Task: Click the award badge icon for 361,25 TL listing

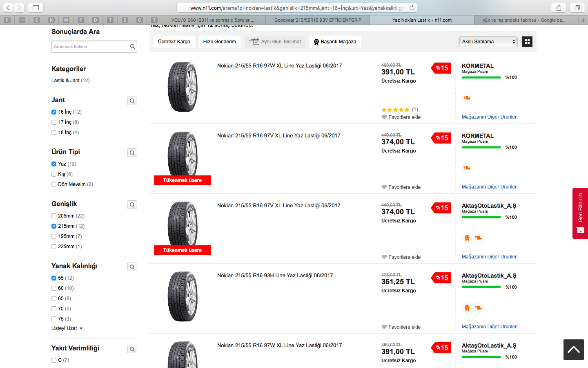Action: click(x=467, y=308)
